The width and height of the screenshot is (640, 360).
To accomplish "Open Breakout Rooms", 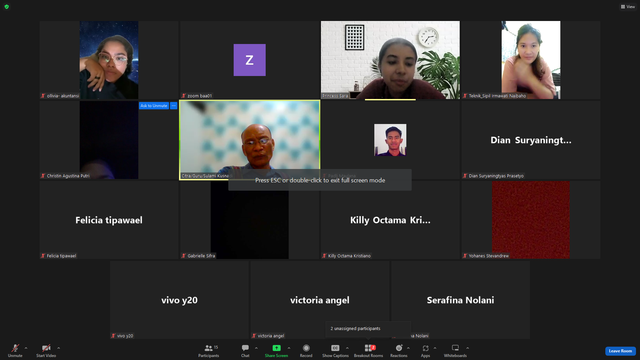I will point(369,350).
